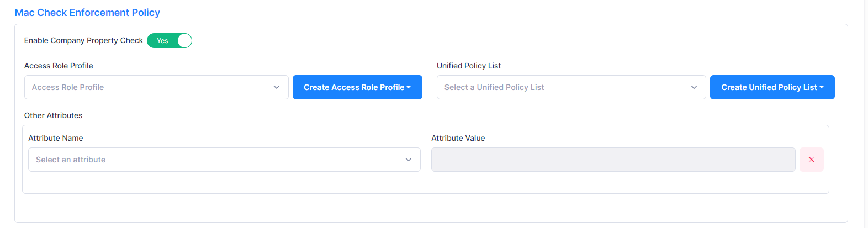Click the Attribute Value label
Viewport: 868px width, 228px height.
(458, 138)
